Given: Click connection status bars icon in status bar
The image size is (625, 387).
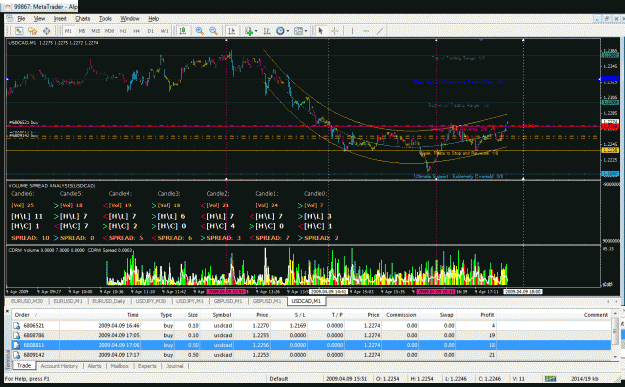Looking at the screenshot, I should pyautogui.click(x=551, y=379).
